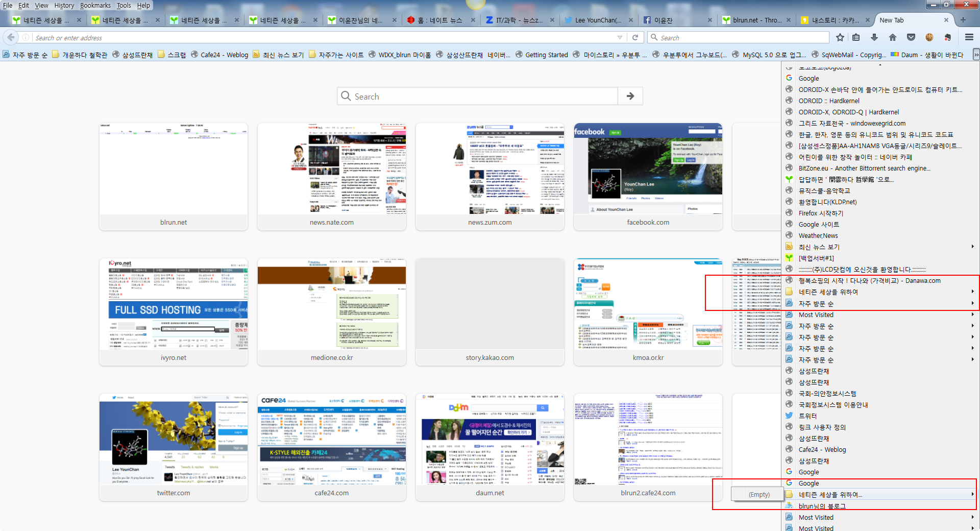The image size is (980, 531).
Task: Switch to the 내스토리 : 카카오 tab
Action: coord(835,20)
